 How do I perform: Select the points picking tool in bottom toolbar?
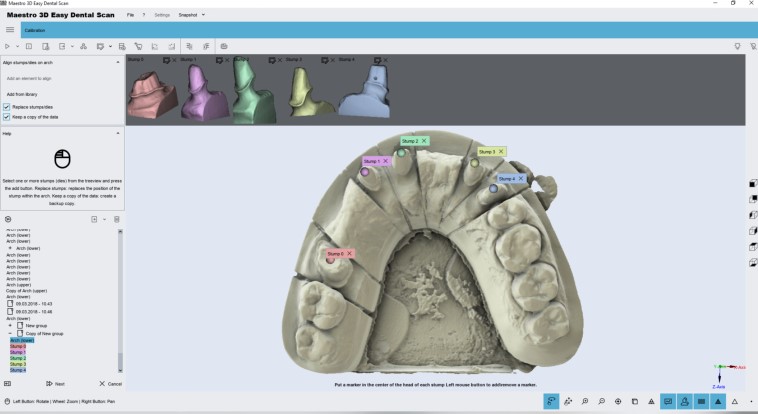click(568, 401)
